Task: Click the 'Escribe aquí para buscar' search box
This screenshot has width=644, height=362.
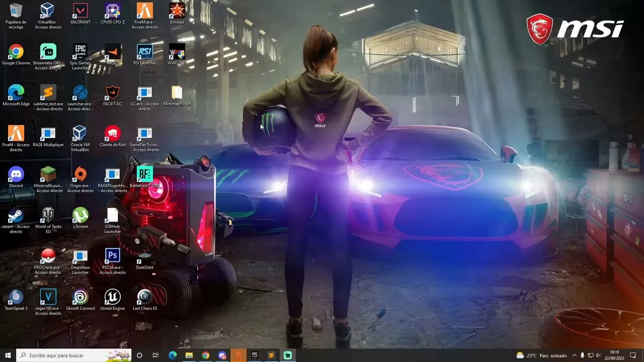Action: (74, 355)
